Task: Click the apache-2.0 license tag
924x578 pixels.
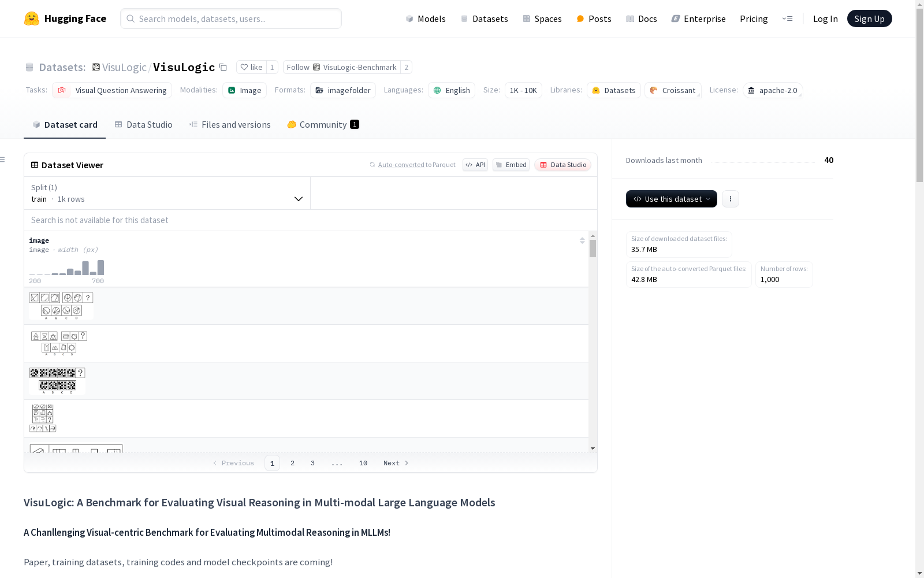Action: pos(773,90)
